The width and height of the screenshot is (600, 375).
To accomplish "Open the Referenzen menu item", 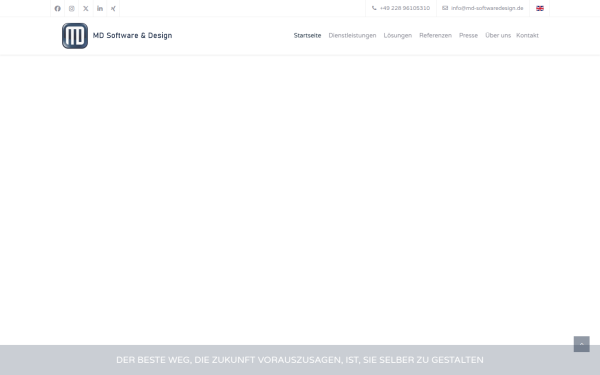I will (x=435, y=36).
